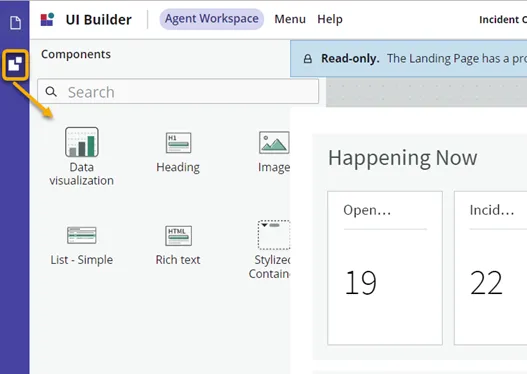The image size is (527, 374).
Task: Select the Image component icon
Action: [x=274, y=142]
